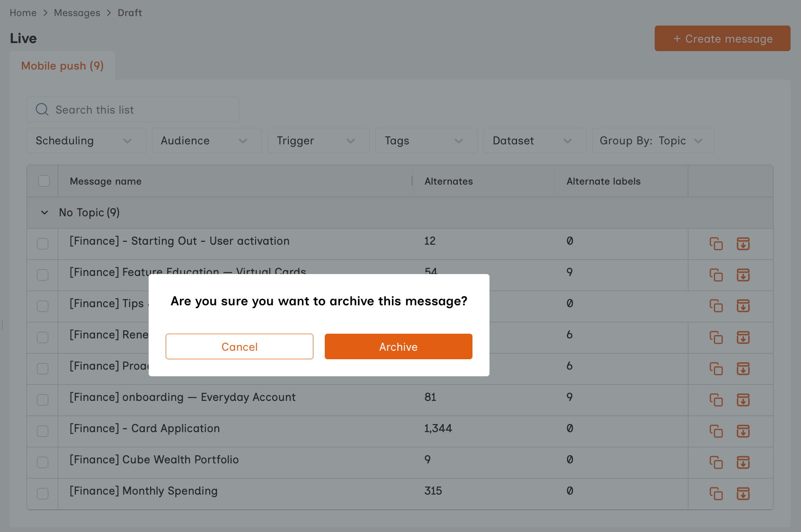801x532 pixels.
Task: Archive the Cube Wealth Portfolio message
Action: click(743, 462)
